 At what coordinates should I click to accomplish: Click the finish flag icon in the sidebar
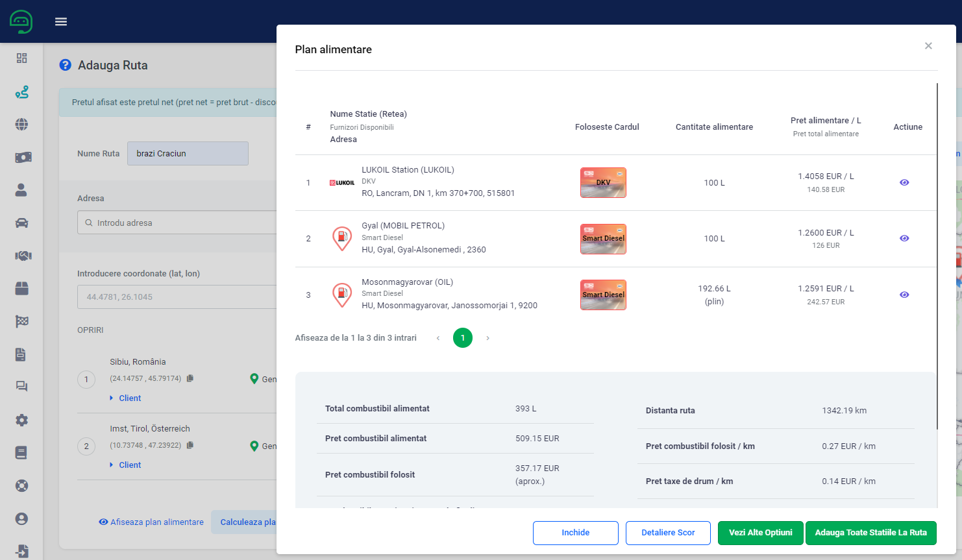[x=21, y=321]
